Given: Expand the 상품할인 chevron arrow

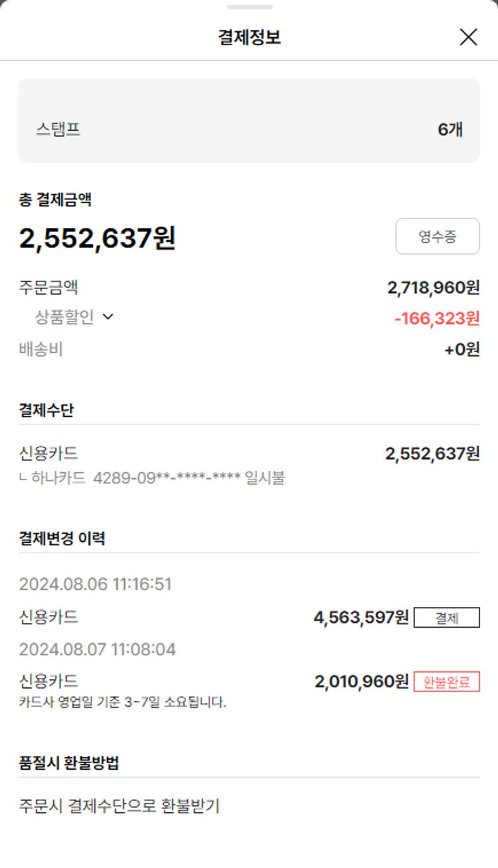Looking at the screenshot, I should point(108,317).
